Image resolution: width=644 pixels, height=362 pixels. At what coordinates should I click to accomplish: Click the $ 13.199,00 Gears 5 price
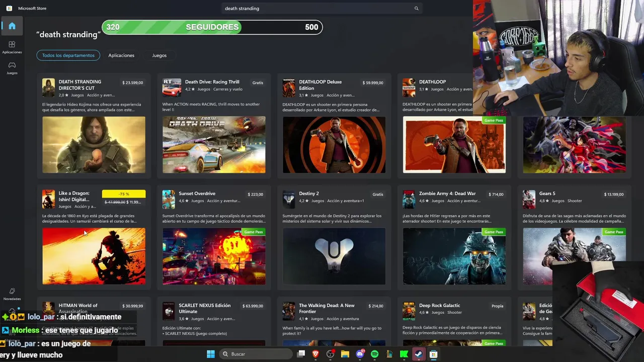(x=614, y=194)
